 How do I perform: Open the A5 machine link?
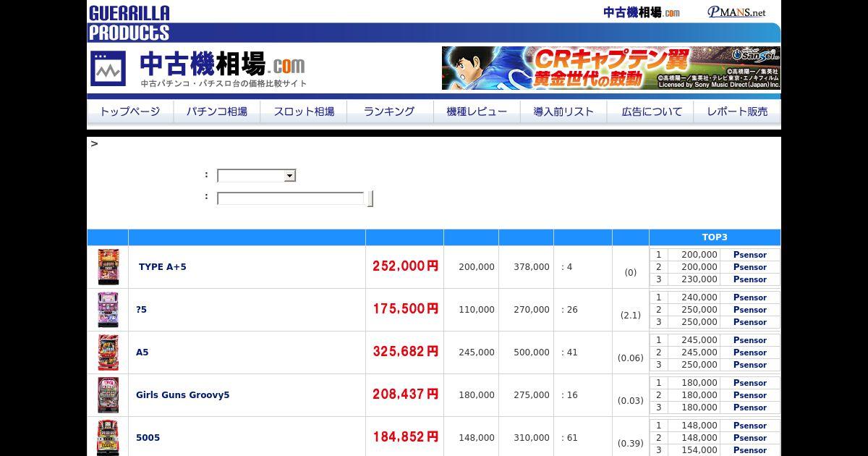pos(142,352)
